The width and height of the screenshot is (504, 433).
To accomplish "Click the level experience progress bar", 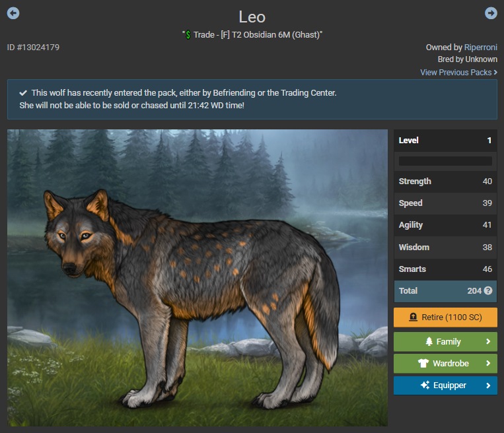I will pos(445,161).
